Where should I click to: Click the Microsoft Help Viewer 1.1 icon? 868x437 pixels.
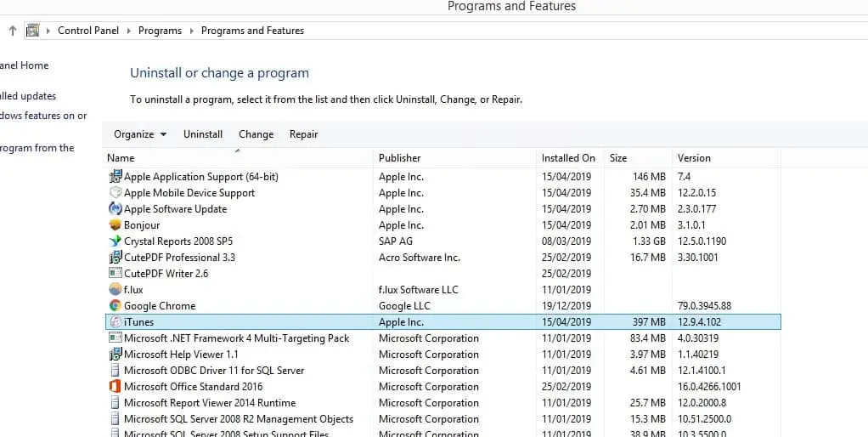coord(116,354)
